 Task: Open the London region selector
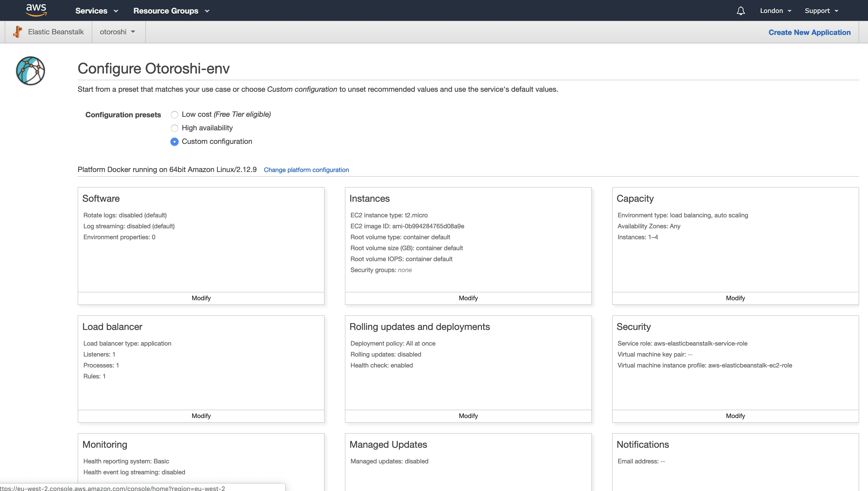tap(775, 11)
